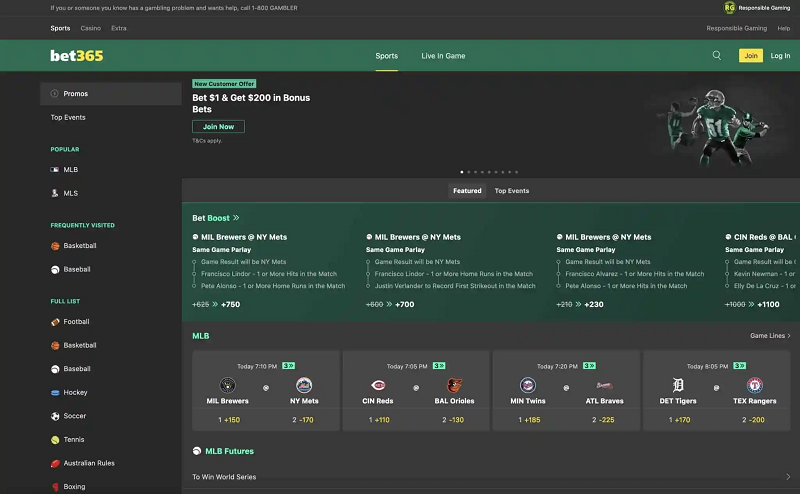Open Responsible Gaming text link beside Help
Viewport: 800px width, 494px height.
coord(736,28)
